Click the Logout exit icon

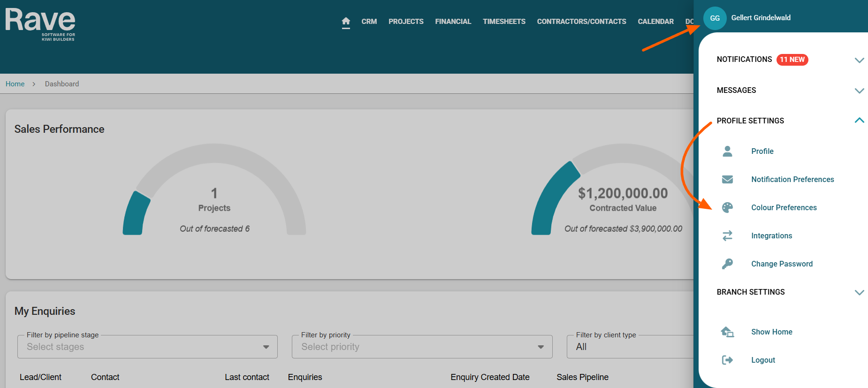click(727, 360)
